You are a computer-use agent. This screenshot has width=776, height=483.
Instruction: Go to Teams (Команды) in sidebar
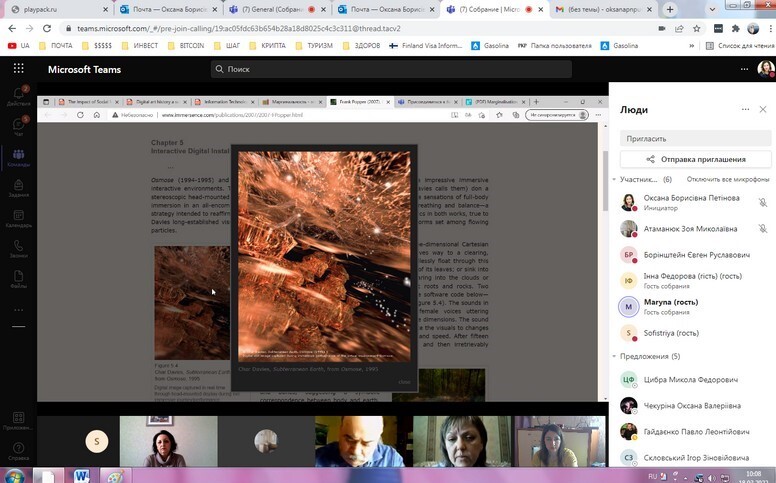click(18, 155)
